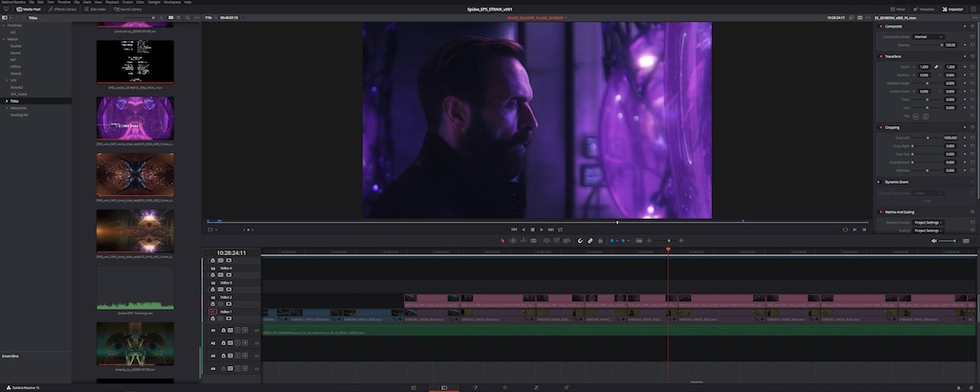This screenshot has height=392, width=980.
Task: Open the Effects Library panel
Action: tap(62, 10)
